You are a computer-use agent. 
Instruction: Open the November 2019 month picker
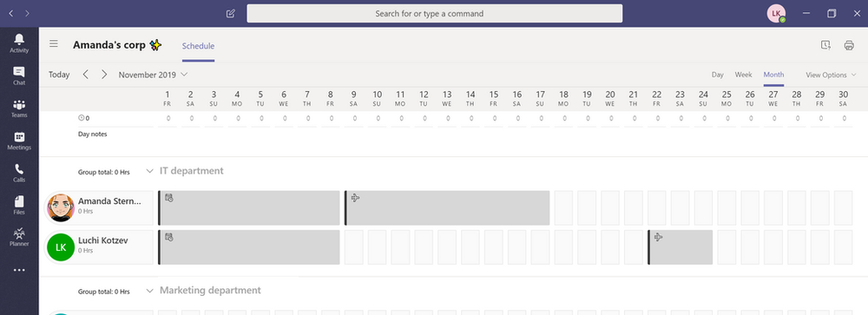pyautogui.click(x=154, y=75)
